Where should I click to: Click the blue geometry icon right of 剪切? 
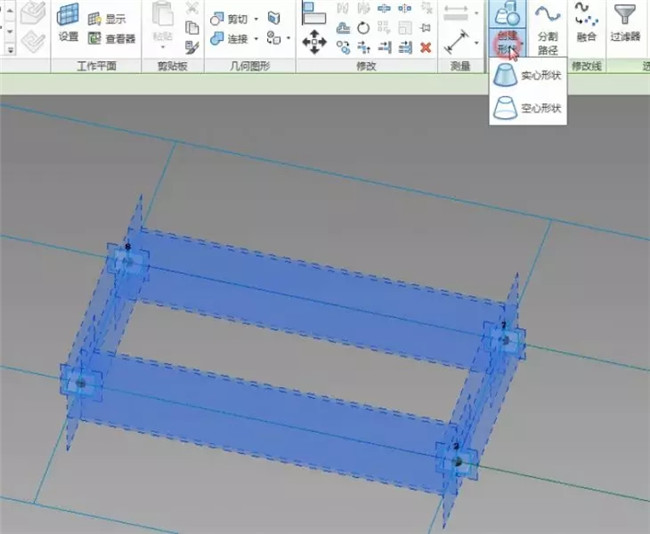click(x=274, y=18)
